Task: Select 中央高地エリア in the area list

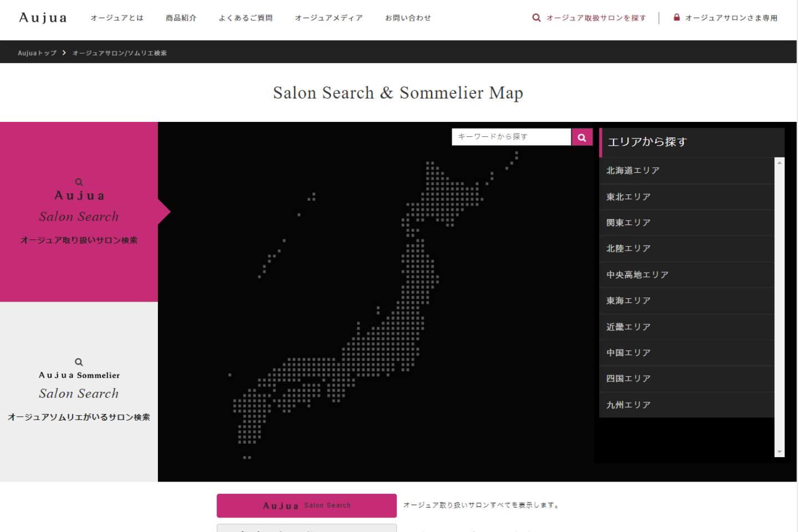Action: coord(687,275)
